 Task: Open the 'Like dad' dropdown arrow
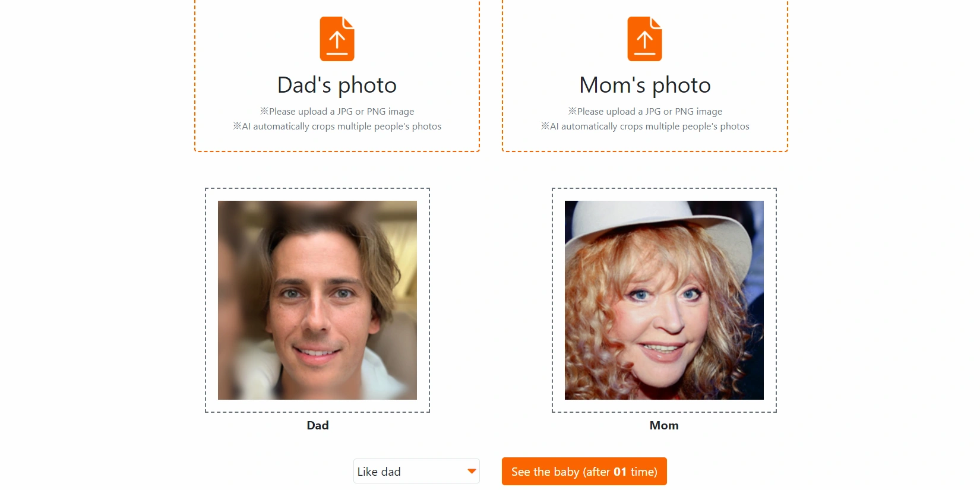[472, 471]
